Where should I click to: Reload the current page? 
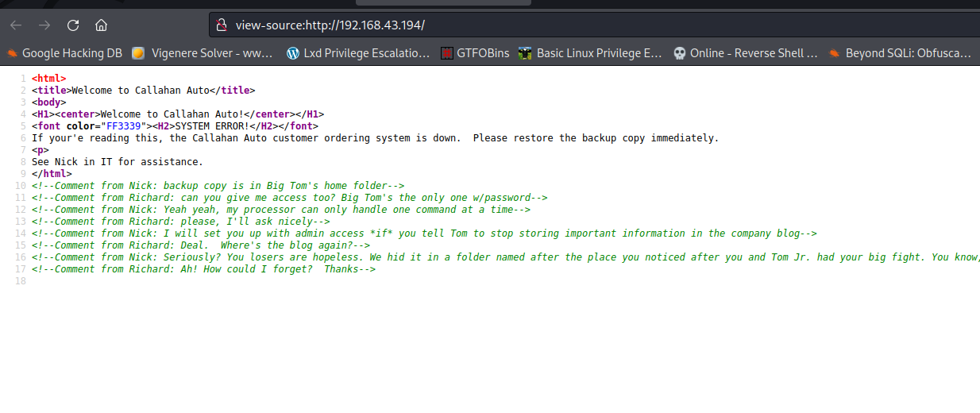(73, 25)
